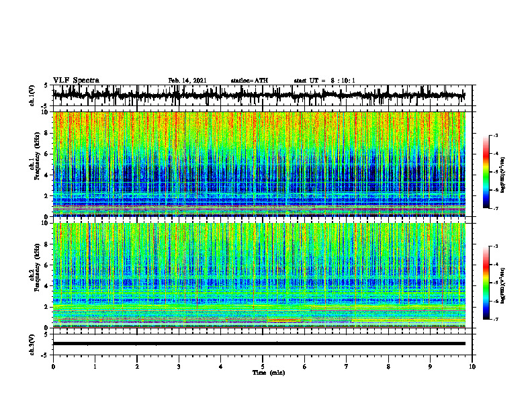Click the "ch.1(V)" axis label

[x=32, y=95]
